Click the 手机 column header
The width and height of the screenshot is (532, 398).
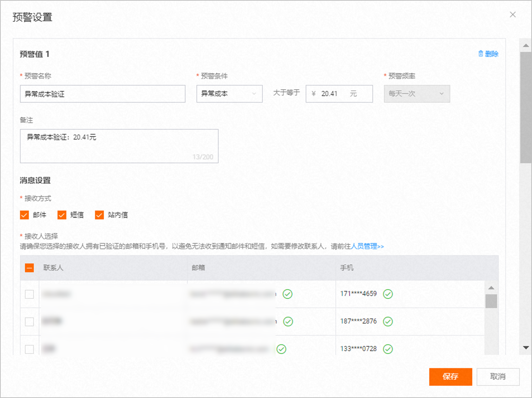(347, 268)
